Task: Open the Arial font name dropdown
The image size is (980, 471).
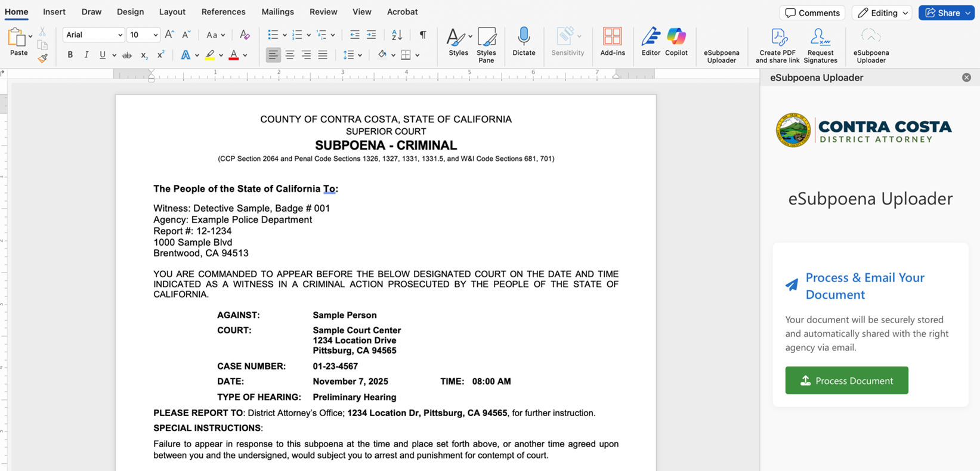Action: point(120,35)
